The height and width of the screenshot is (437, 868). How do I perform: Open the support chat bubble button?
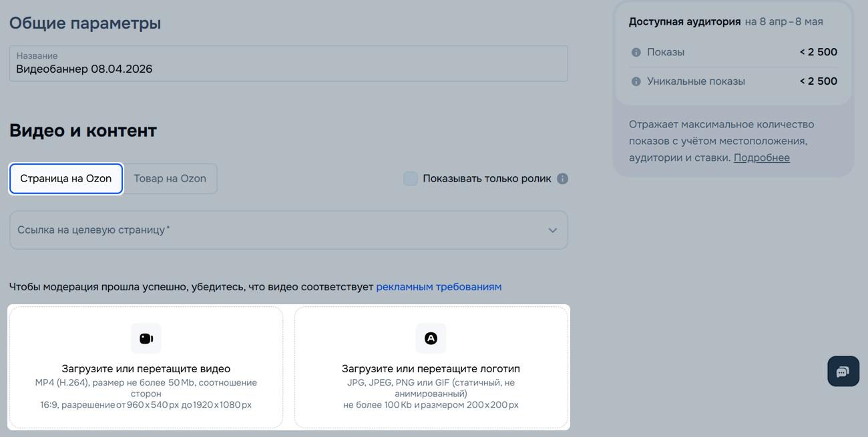click(x=843, y=372)
